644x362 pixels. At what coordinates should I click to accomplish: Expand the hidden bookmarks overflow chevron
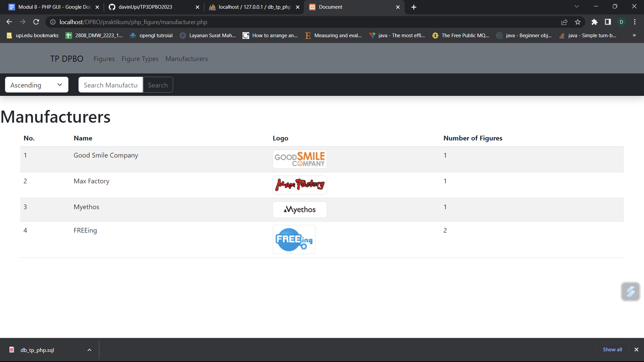[x=634, y=35]
